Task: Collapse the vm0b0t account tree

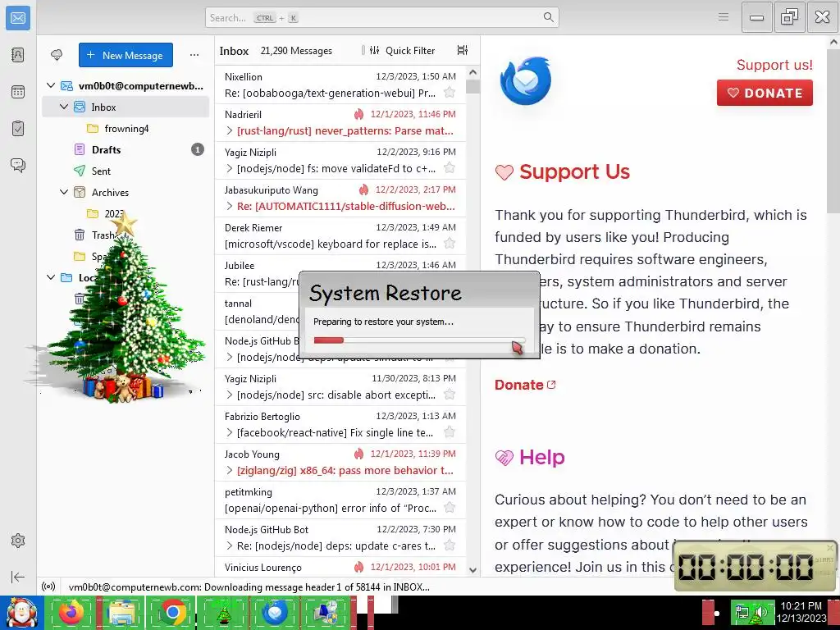Action: 51,85
